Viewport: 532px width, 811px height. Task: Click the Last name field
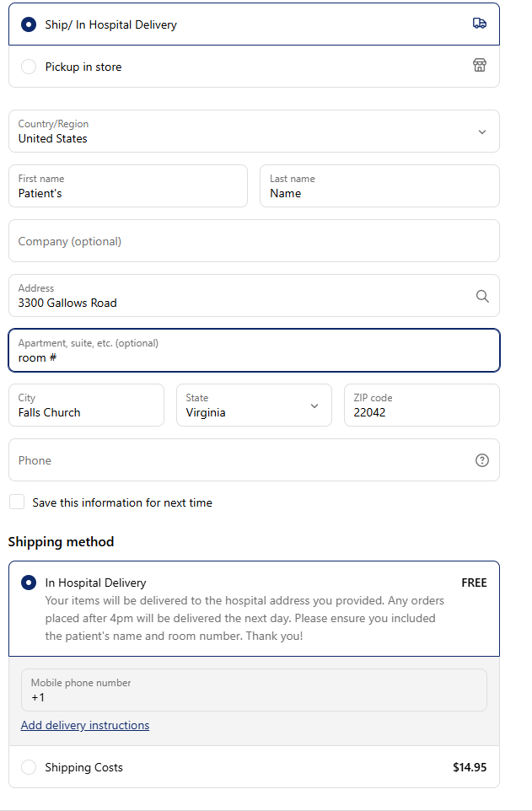coord(379,186)
